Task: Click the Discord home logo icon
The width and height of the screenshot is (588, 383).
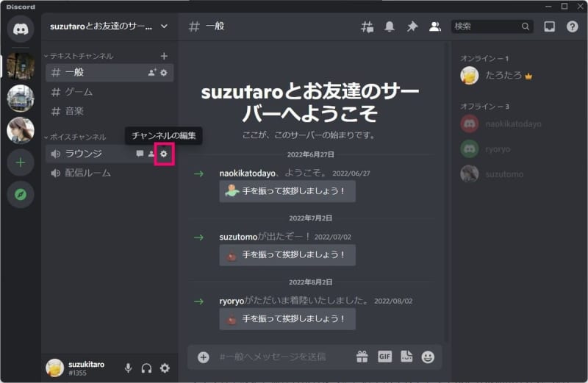Action: tap(21, 29)
